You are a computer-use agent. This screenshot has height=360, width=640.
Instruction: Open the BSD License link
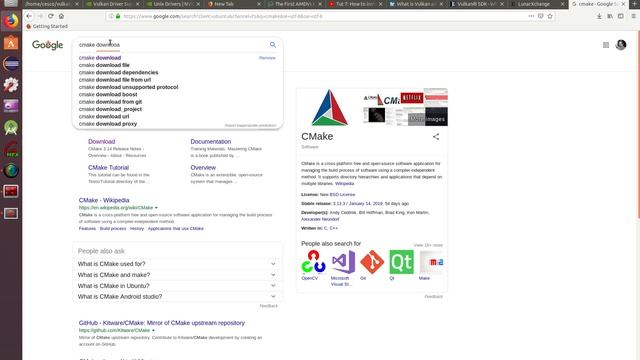click(342, 195)
